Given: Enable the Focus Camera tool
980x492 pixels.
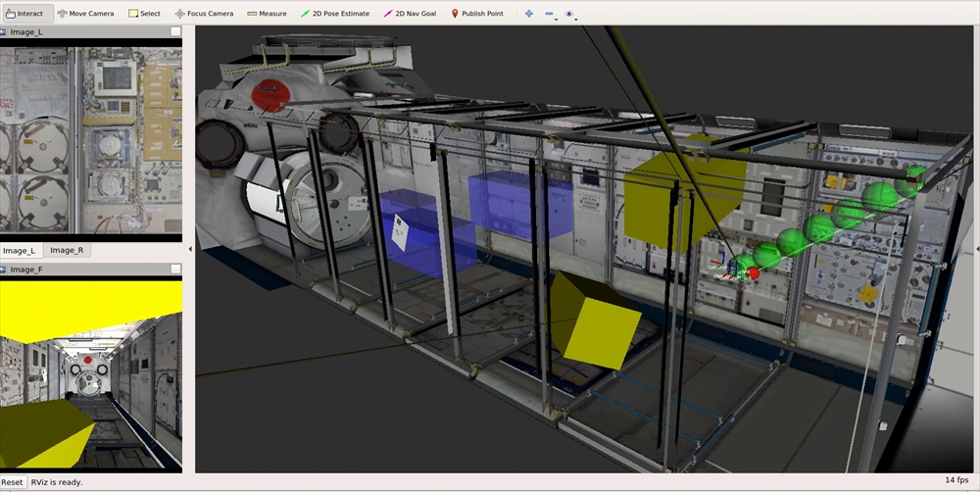Looking at the screenshot, I should point(204,14).
